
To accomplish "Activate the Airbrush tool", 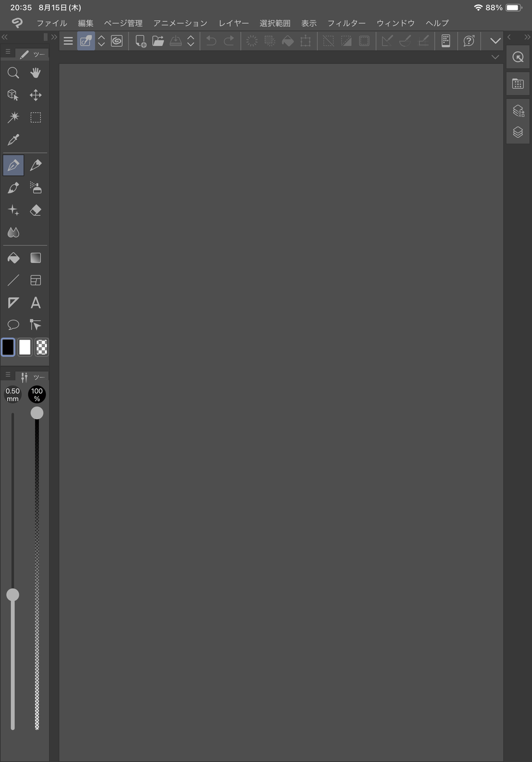I will click(x=35, y=187).
